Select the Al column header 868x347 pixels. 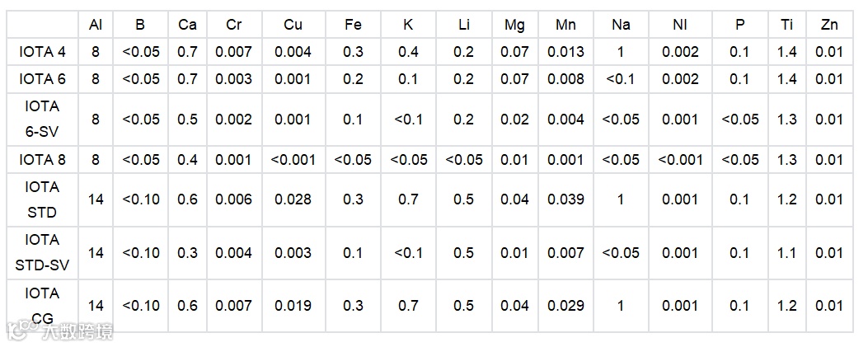(x=96, y=25)
